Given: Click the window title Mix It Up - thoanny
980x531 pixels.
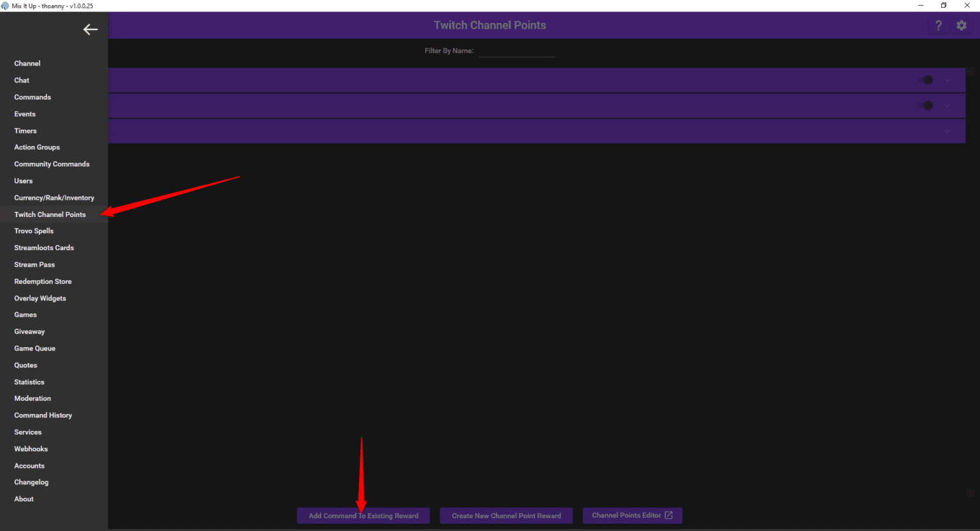Looking at the screenshot, I should tap(52, 6).
